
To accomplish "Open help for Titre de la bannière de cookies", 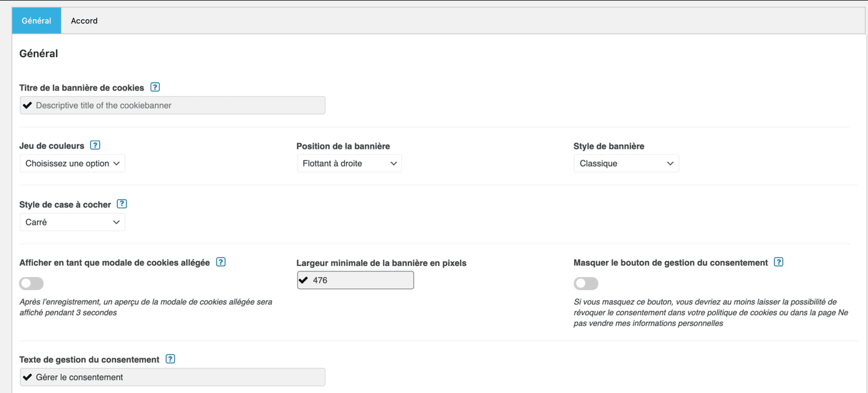I will 155,87.
